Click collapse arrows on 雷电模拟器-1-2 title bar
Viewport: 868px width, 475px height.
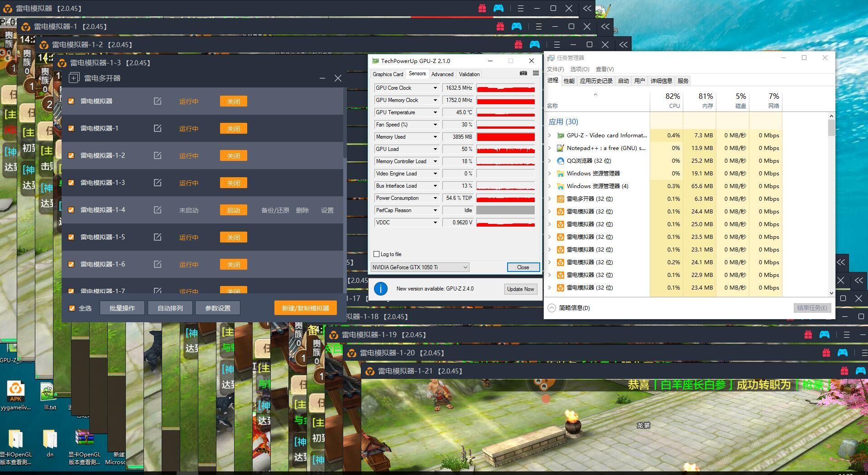[x=623, y=45]
